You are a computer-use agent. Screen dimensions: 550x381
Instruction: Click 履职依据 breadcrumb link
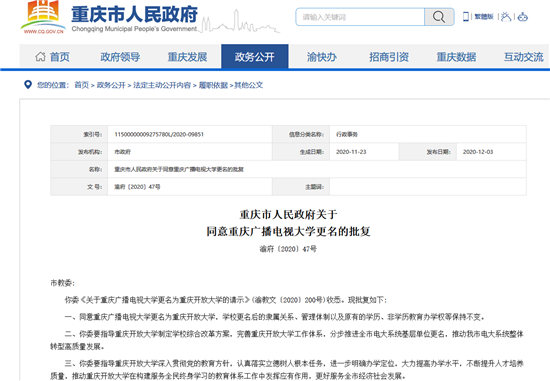[x=213, y=85]
